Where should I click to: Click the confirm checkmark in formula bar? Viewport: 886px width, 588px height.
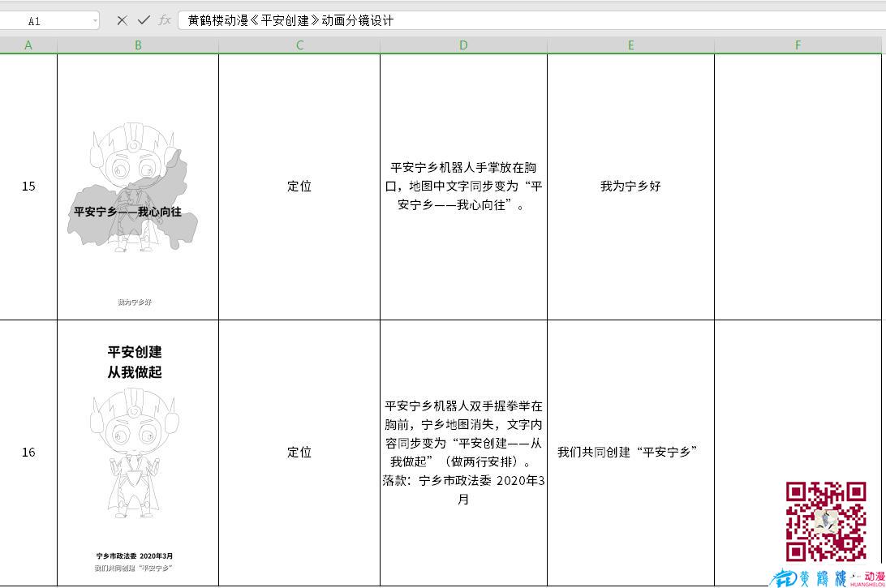pyautogui.click(x=144, y=20)
